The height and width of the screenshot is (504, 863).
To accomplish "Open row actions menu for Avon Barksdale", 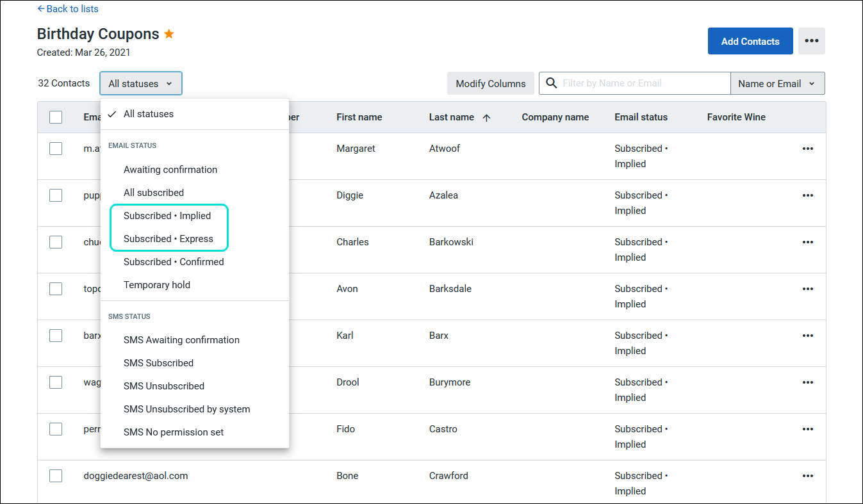I will click(808, 289).
